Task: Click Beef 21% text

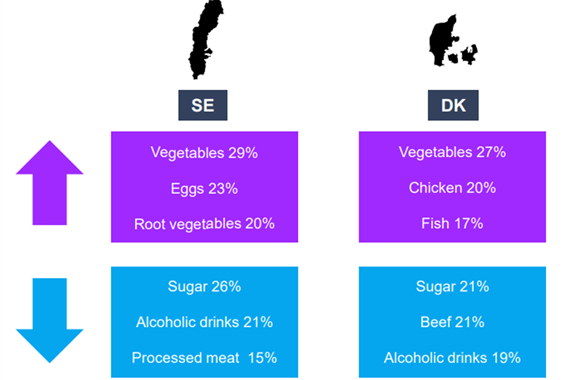Action: click(452, 322)
